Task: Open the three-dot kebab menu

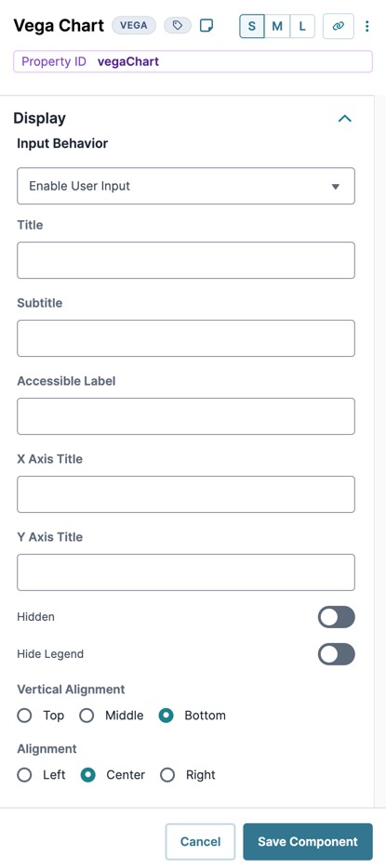Action: 366,26
